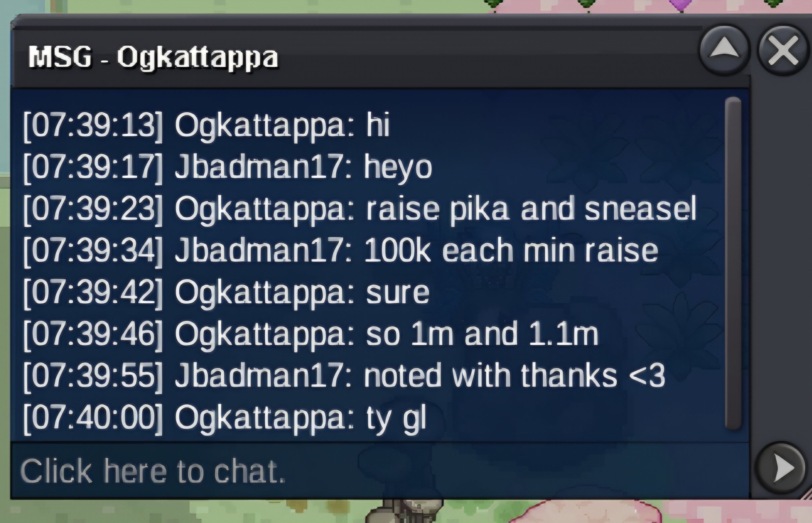Click the 'noted with thanks <3' message
812x523 pixels.
pos(515,375)
